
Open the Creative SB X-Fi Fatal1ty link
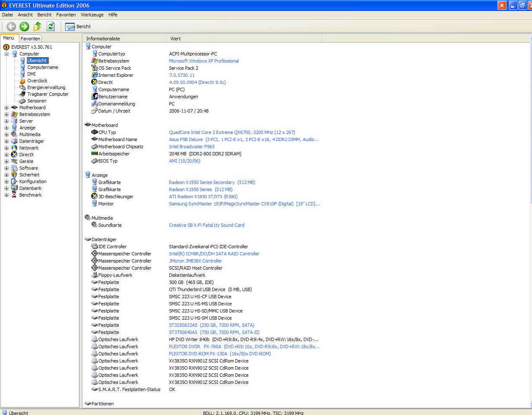point(206,225)
